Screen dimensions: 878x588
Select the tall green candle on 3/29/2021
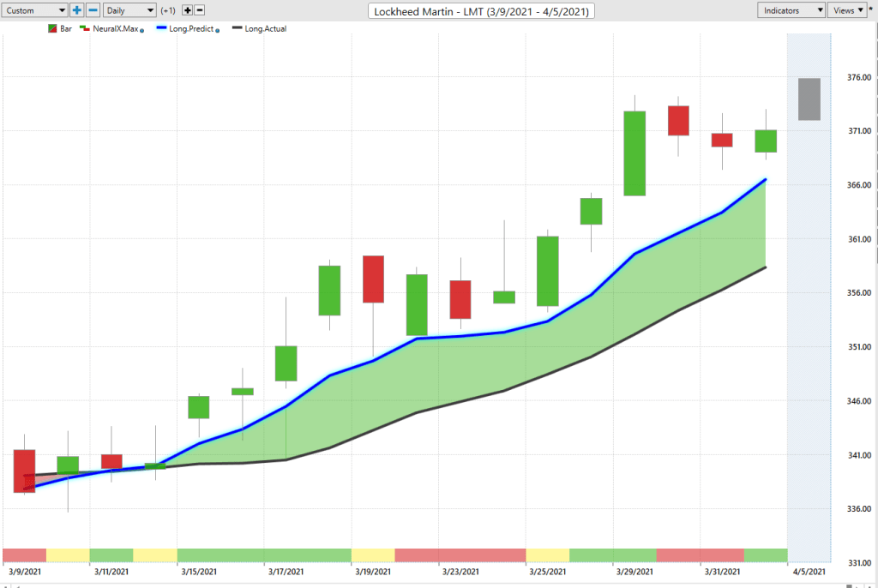point(634,153)
